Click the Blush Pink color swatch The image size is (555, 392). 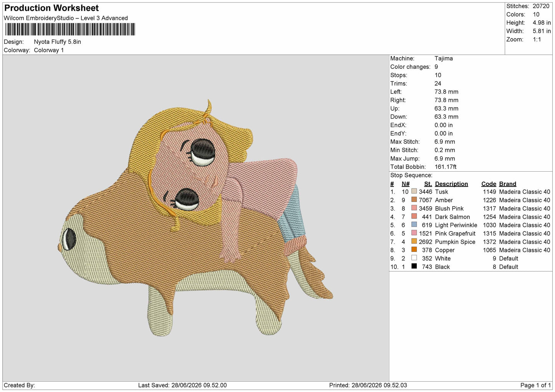(414, 208)
